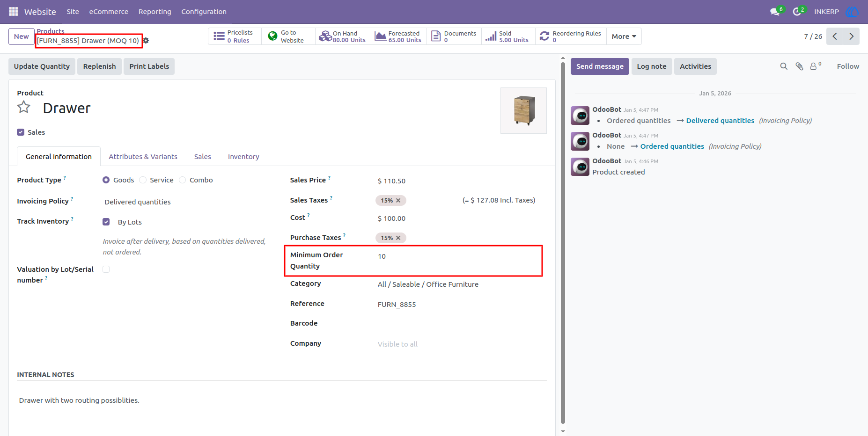Open the main apps grid menu
Image resolution: width=868 pixels, height=436 pixels.
13,11
